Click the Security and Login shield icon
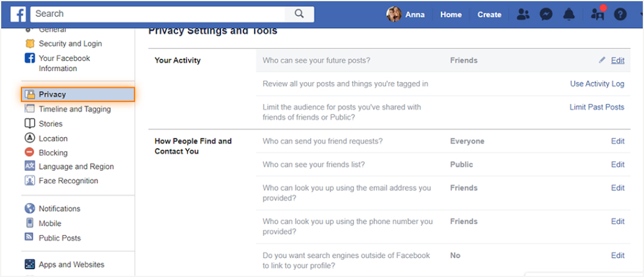 [x=30, y=44]
